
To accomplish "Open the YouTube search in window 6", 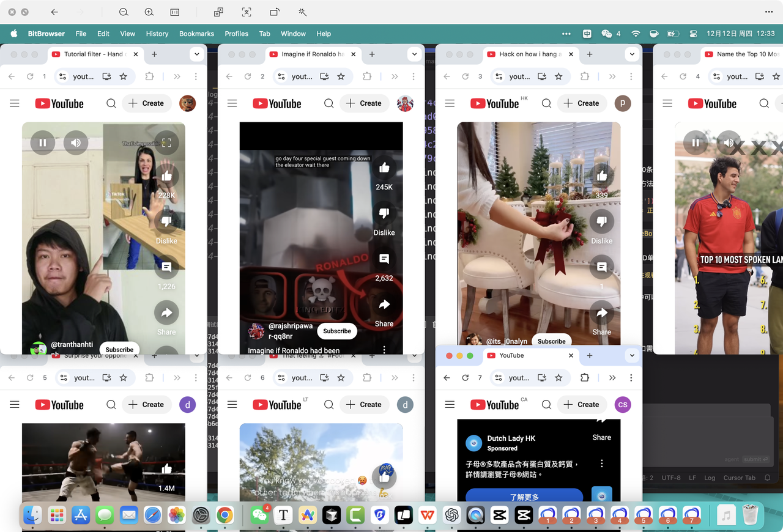I will pos(329,404).
